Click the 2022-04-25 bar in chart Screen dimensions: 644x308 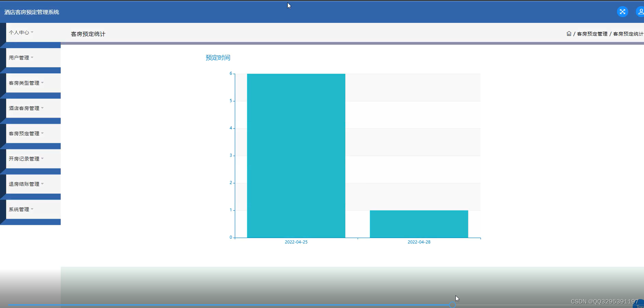(296, 156)
